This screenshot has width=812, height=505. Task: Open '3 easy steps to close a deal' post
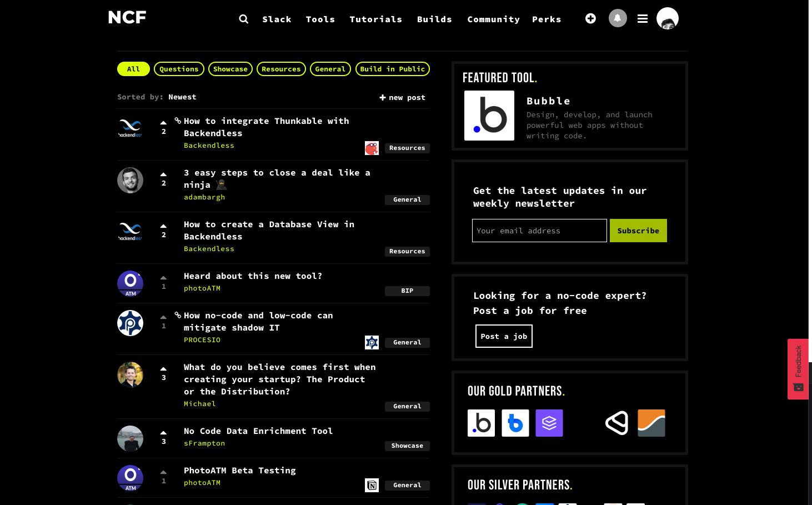point(277,179)
